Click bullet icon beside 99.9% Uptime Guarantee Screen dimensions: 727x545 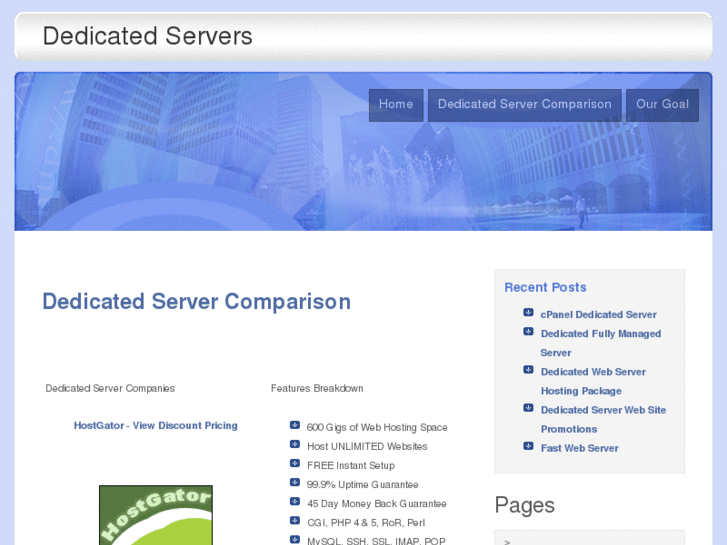pos(295,482)
